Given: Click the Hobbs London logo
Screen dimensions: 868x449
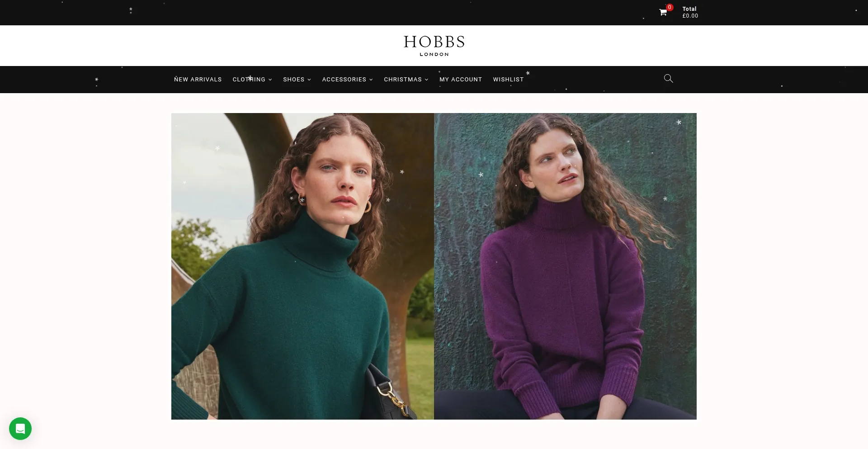Looking at the screenshot, I should coord(434,46).
